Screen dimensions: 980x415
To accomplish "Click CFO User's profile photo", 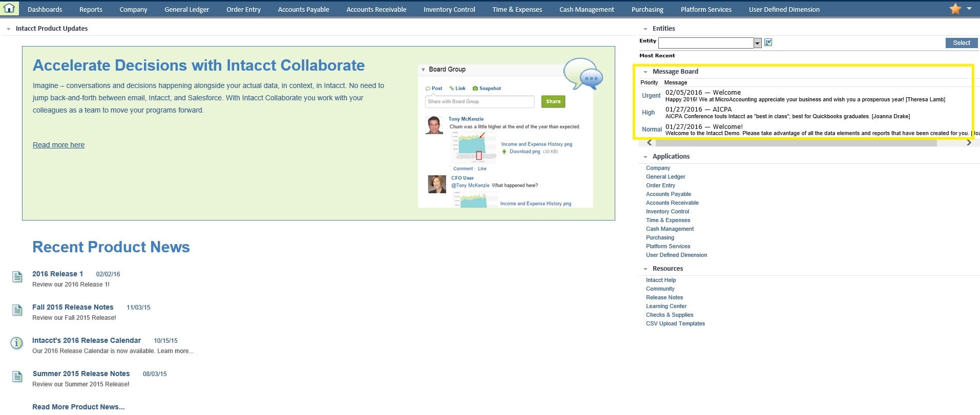I will pos(437,184).
